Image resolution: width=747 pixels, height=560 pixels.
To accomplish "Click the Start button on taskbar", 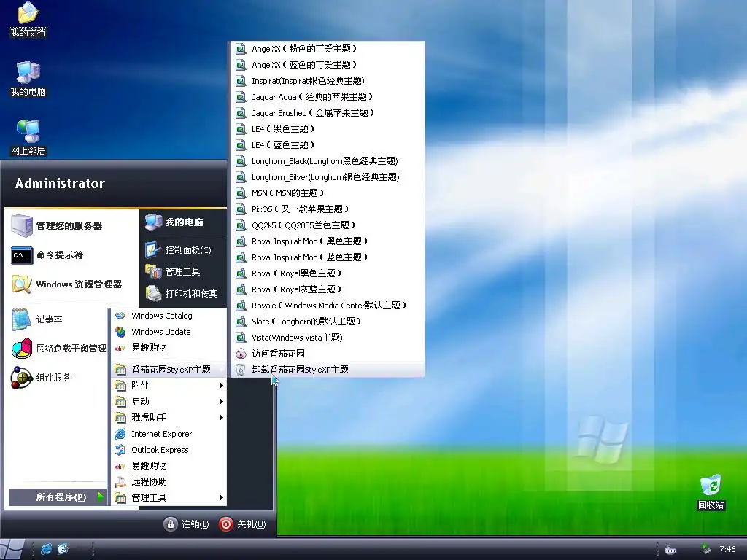I will click(x=12, y=549).
